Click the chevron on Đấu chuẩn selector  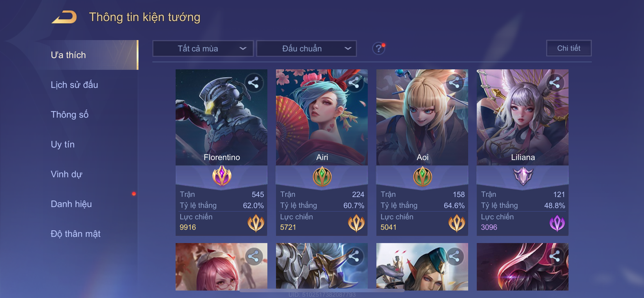[348, 48]
